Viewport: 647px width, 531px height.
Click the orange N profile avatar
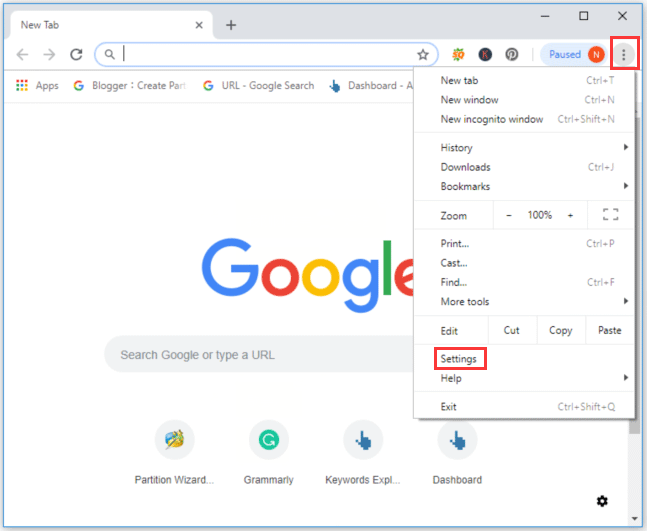tap(596, 54)
